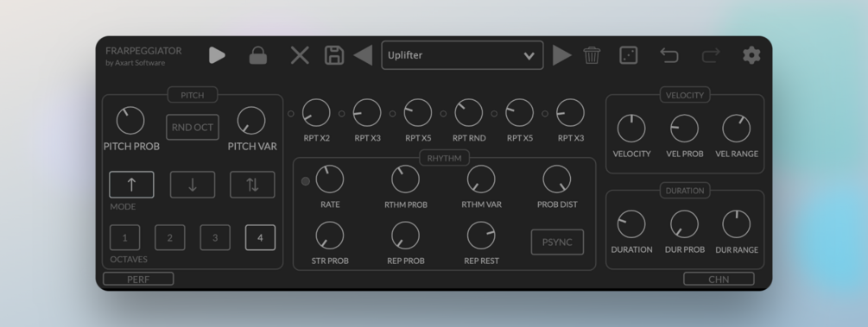Click the PROB DIST knob

(557, 179)
